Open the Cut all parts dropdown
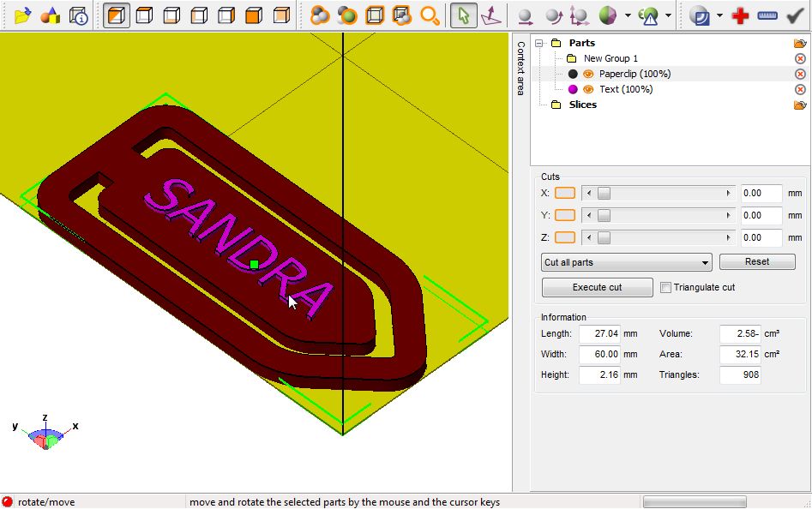The width and height of the screenshot is (812, 509). [626, 262]
